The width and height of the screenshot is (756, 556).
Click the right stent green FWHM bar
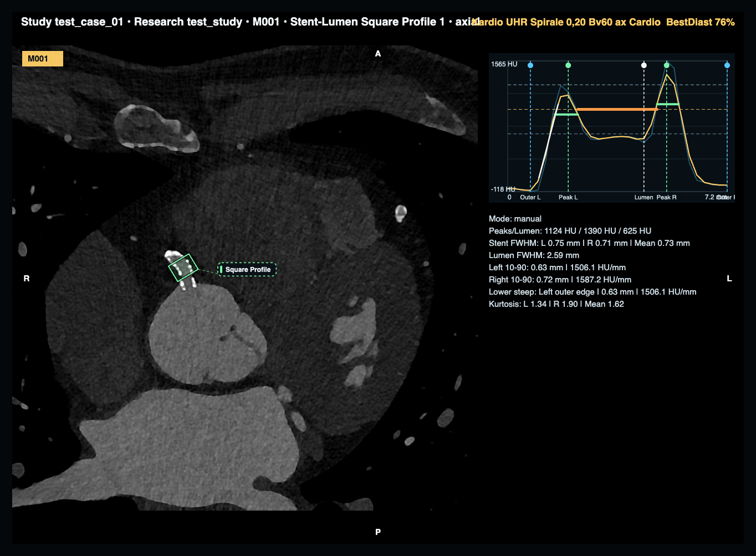(x=668, y=104)
